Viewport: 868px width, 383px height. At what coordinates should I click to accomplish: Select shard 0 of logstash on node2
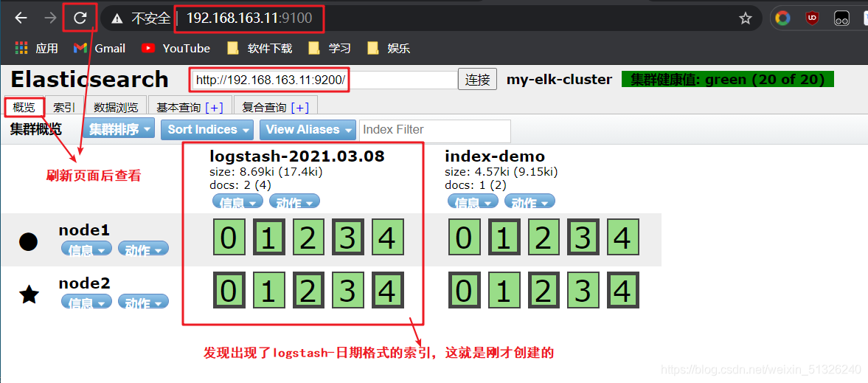tap(229, 291)
